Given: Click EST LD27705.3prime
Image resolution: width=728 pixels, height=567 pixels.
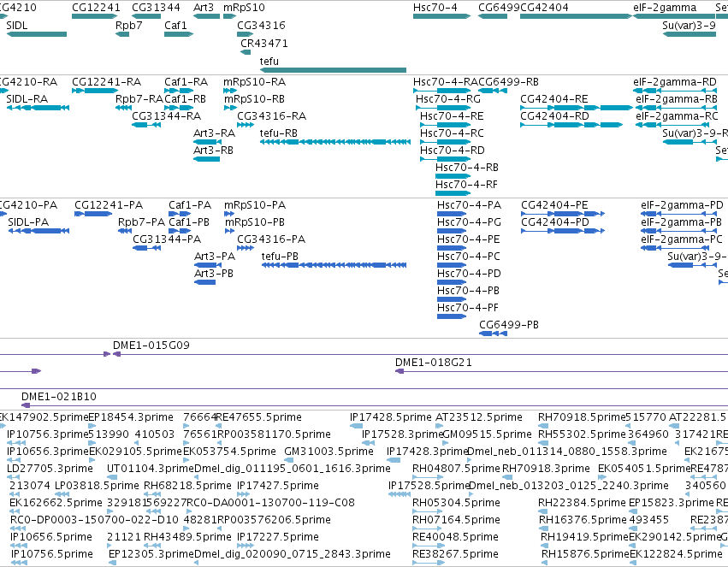Looking at the screenshot, I should pos(13,477).
